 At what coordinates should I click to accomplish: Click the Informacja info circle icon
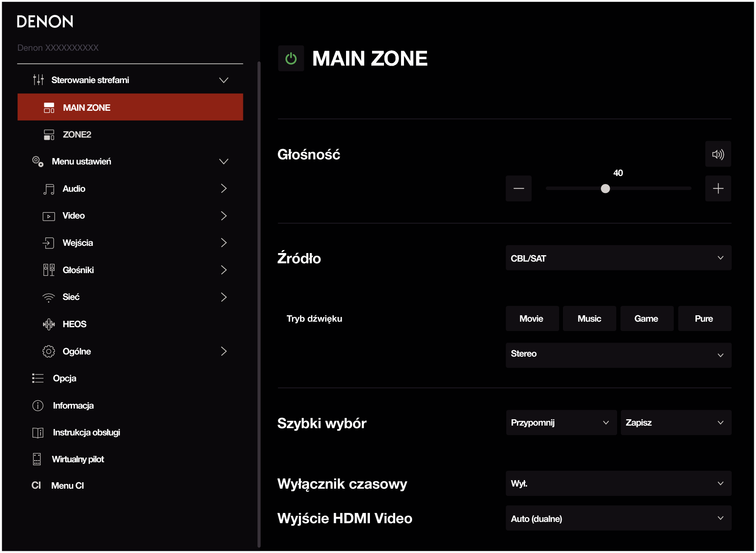click(38, 406)
